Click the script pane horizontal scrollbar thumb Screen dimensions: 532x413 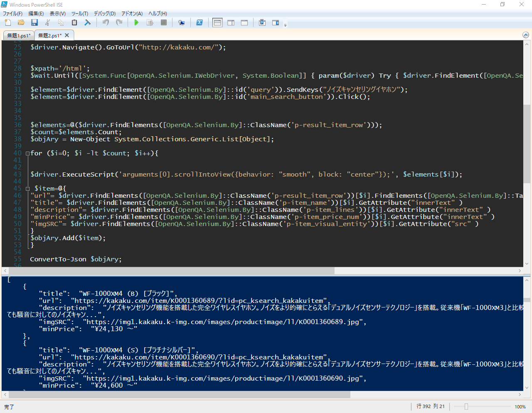coord(171,271)
